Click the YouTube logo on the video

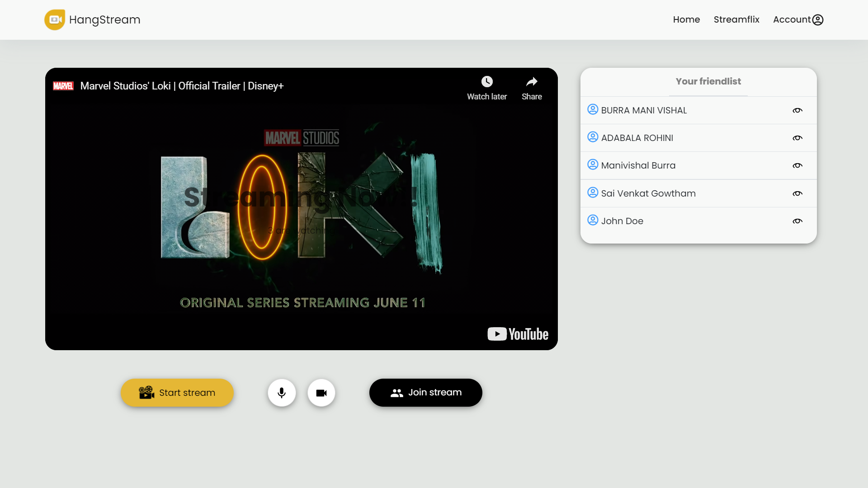point(518,334)
